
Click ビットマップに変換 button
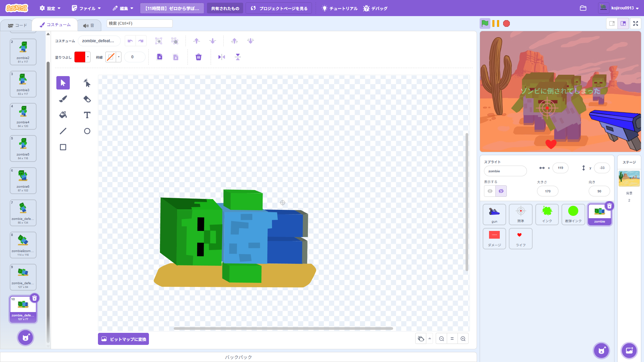tap(123, 339)
